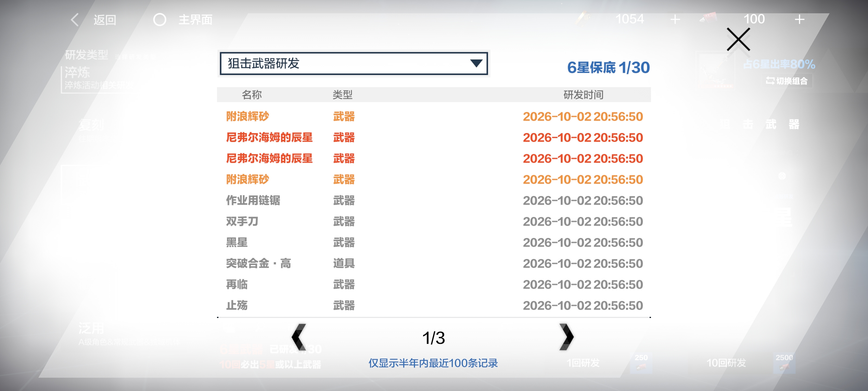Tap the 返回 back arrow
868x391 pixels.
(x=75, y=20)
